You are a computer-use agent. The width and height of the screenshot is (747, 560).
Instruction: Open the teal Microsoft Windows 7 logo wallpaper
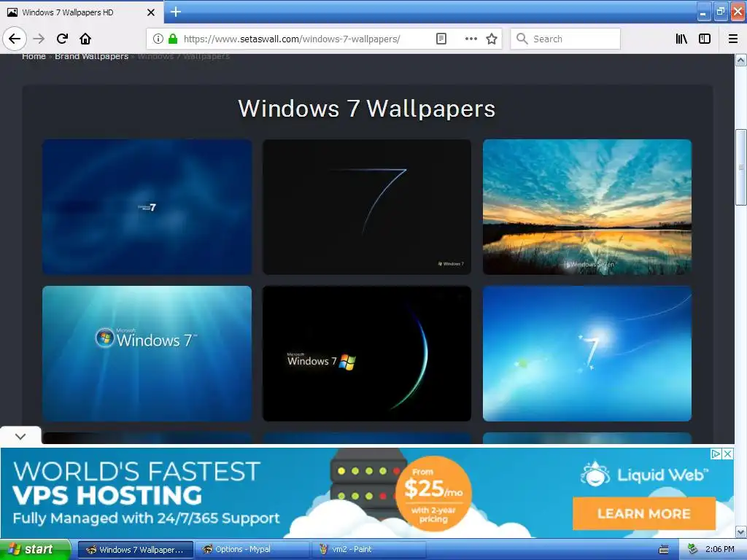pyautogui.click(x=147, y=354)
